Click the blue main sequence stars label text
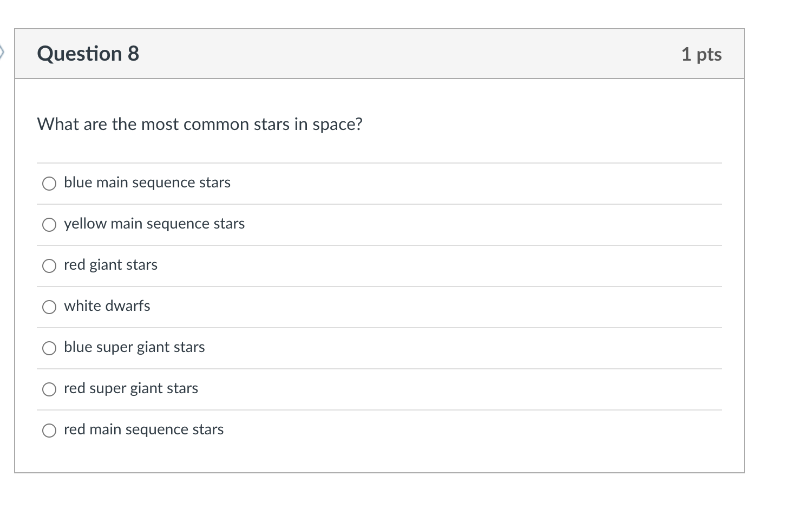Screen dimensions: 812x508 click(x=147, y=183)
